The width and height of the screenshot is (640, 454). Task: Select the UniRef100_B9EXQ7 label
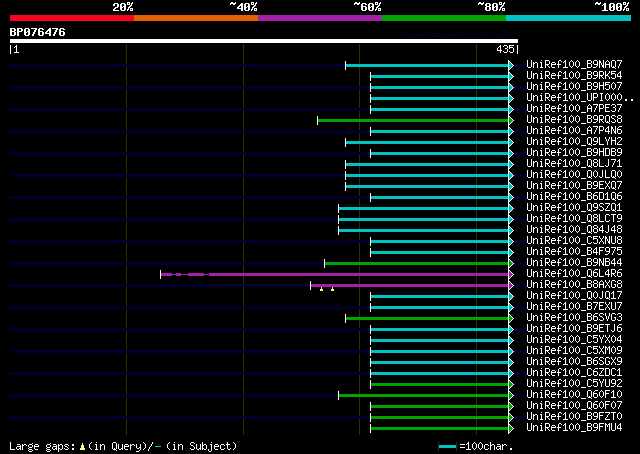[574, 185]
